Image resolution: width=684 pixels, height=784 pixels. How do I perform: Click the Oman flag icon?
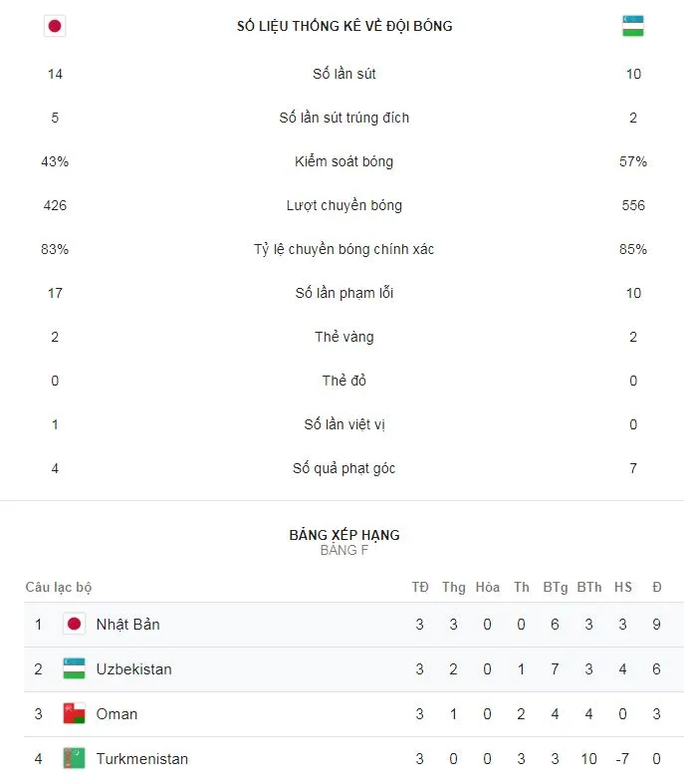click(74, 714)
